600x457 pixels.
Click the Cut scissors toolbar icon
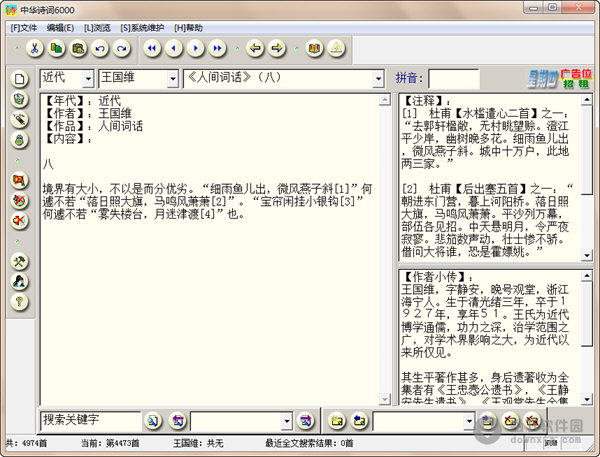tap(35, 49)
